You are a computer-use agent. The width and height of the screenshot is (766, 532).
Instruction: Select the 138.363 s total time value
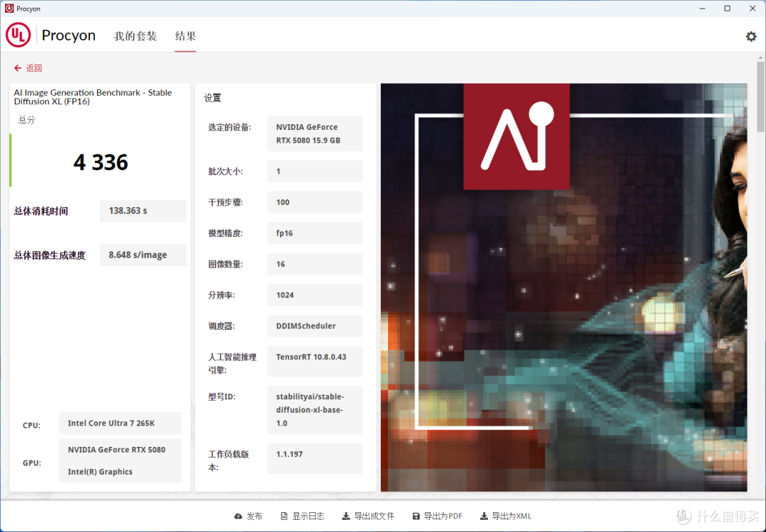[143, 211]
